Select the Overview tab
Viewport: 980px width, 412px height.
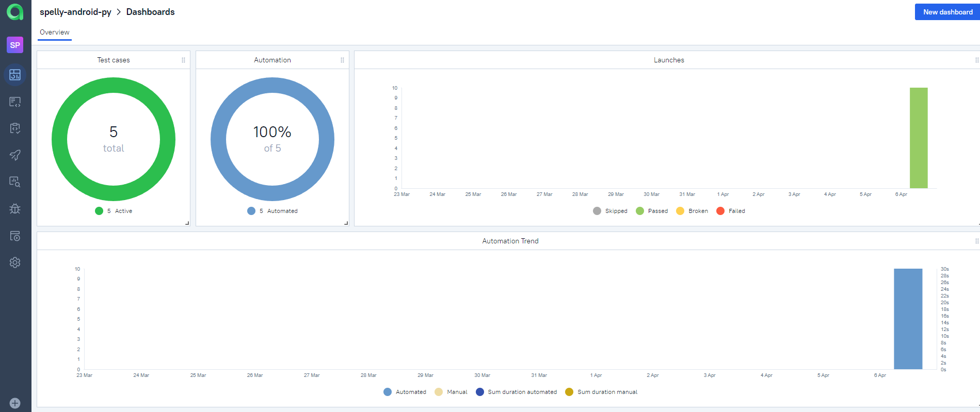(55, 32)
